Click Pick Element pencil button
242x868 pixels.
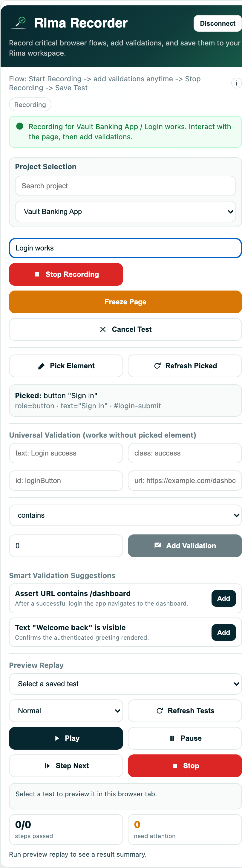pos(66,366)
